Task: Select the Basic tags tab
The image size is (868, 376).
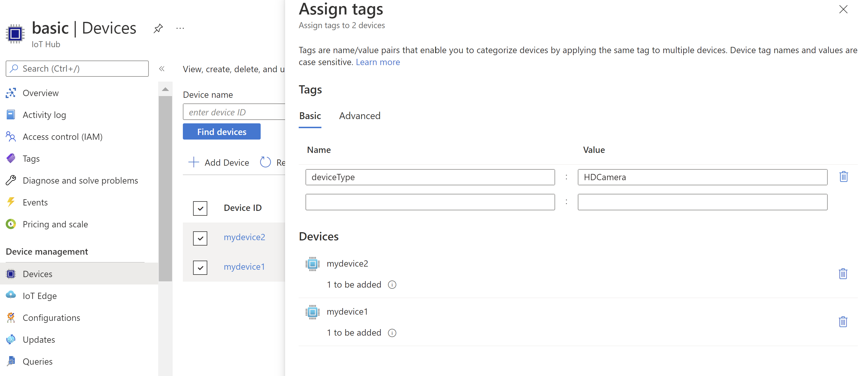Action: click(309, 116)
